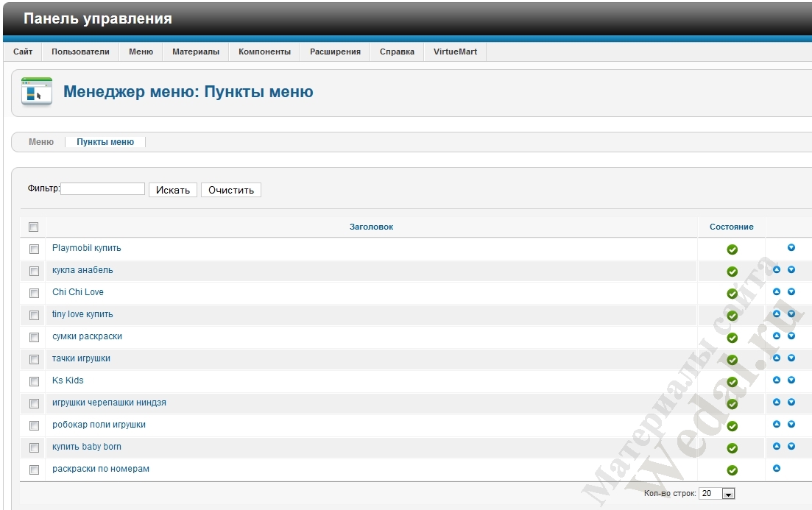Click move-up arrow for раскраски по номерам
The width and height of the screenshot is (812, 510).
coord(776,469)
